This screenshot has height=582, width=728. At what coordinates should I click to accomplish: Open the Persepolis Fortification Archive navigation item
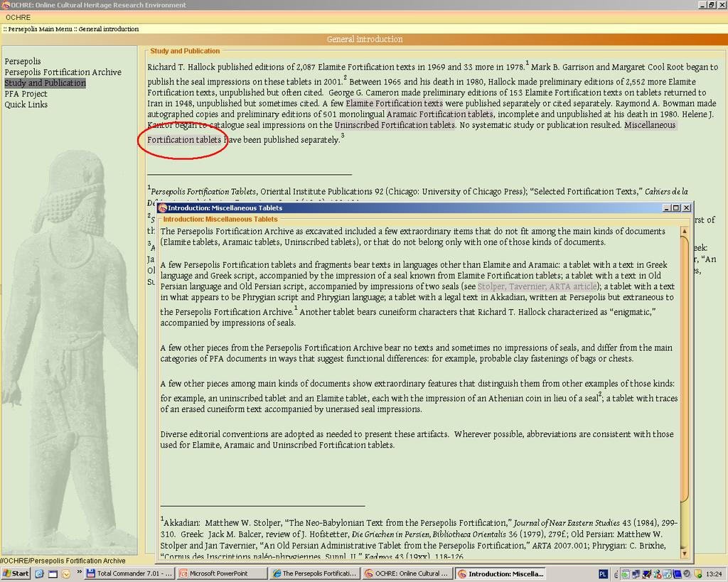(63, 72)
